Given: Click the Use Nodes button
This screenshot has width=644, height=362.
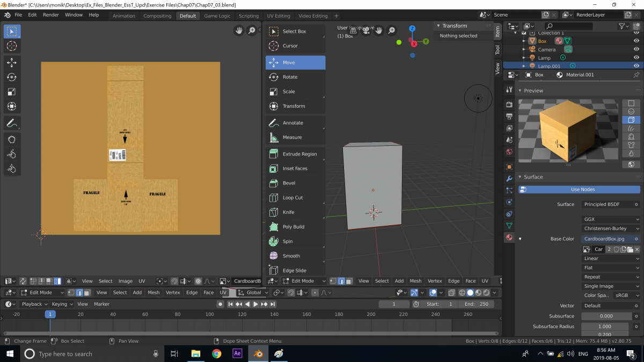Looking at the screenshot, I should [x=582, y=189].
